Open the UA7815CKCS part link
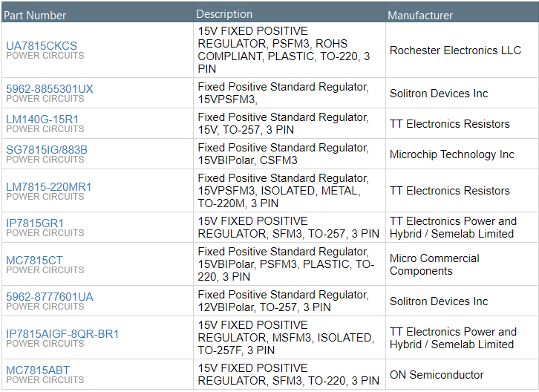The image size is (539, 392). [x=42, y=45]
